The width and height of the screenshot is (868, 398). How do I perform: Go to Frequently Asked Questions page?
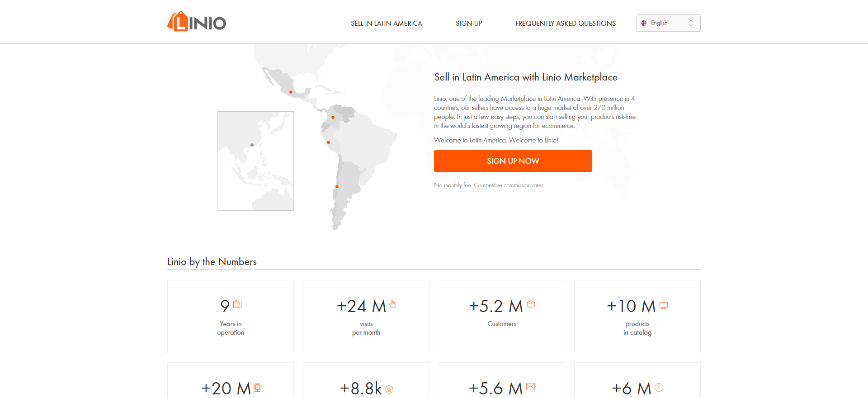pos(565,24)
